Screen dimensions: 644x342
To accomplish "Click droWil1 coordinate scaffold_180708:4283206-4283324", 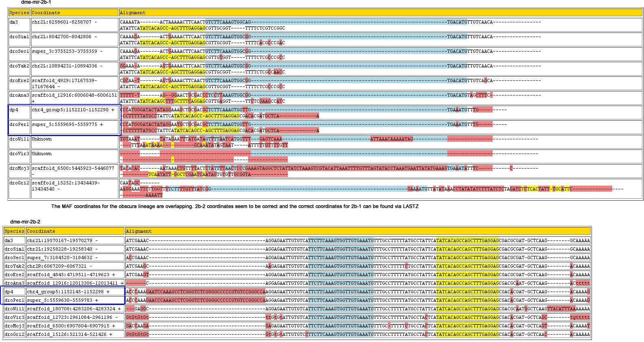I will click(x=74, y=309).
